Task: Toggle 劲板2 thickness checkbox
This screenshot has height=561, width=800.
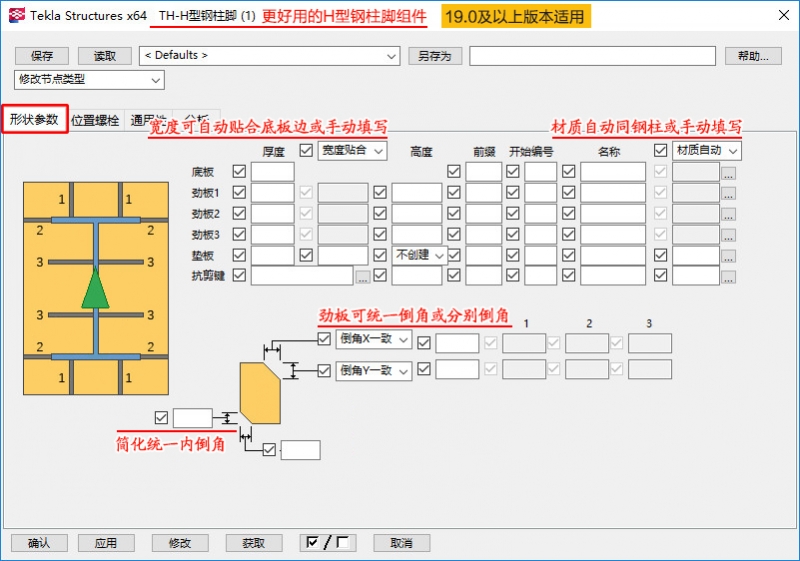Action: tap(239, 213)
